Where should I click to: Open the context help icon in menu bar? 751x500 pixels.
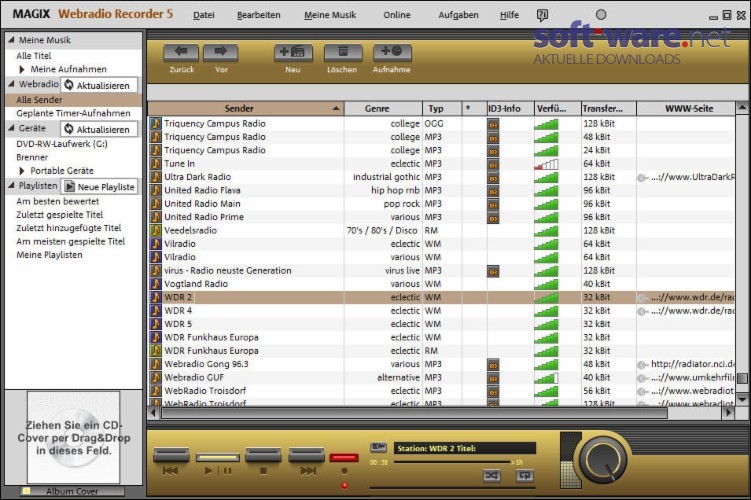coord(542,15)
